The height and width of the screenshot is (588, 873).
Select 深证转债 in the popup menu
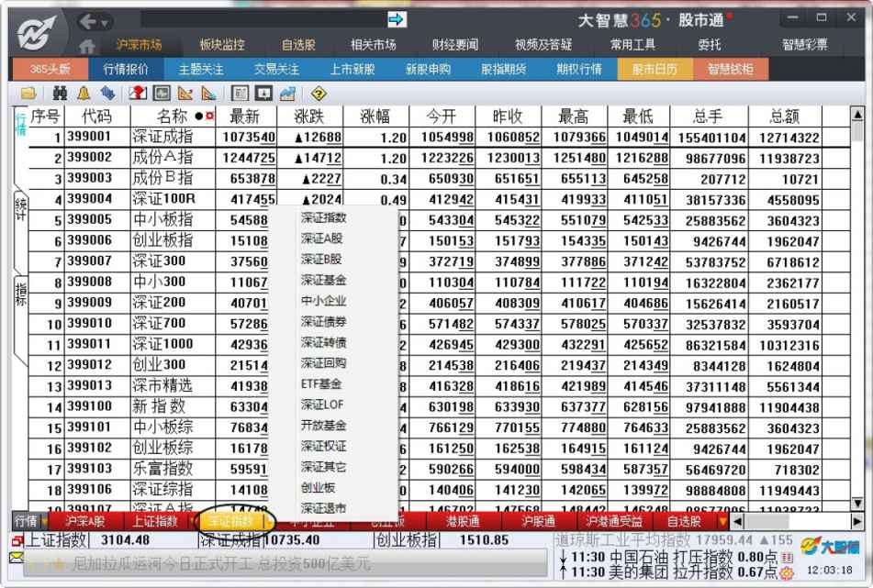click(323, 342)
